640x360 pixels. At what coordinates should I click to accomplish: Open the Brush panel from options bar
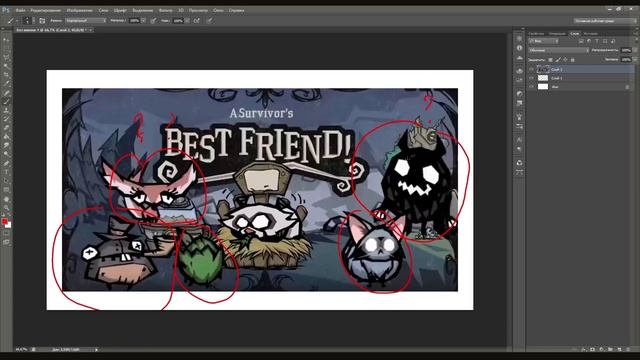(x=42, y=20)
